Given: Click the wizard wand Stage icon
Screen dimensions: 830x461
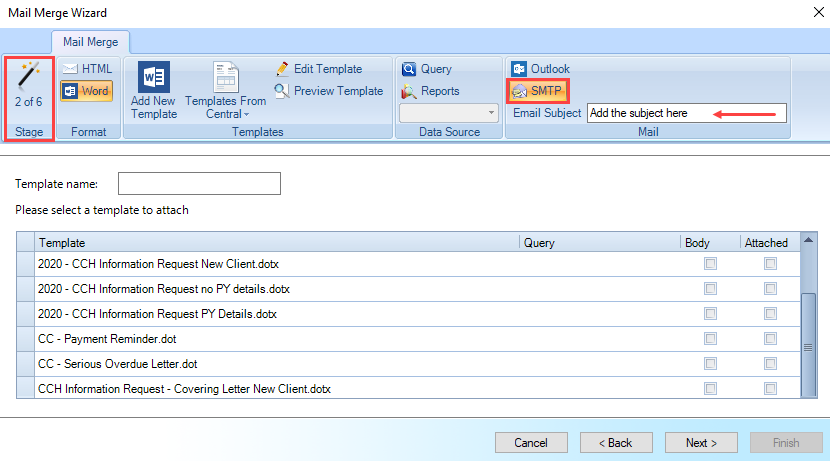Looking at the screenshot, I should click(29, 76).
